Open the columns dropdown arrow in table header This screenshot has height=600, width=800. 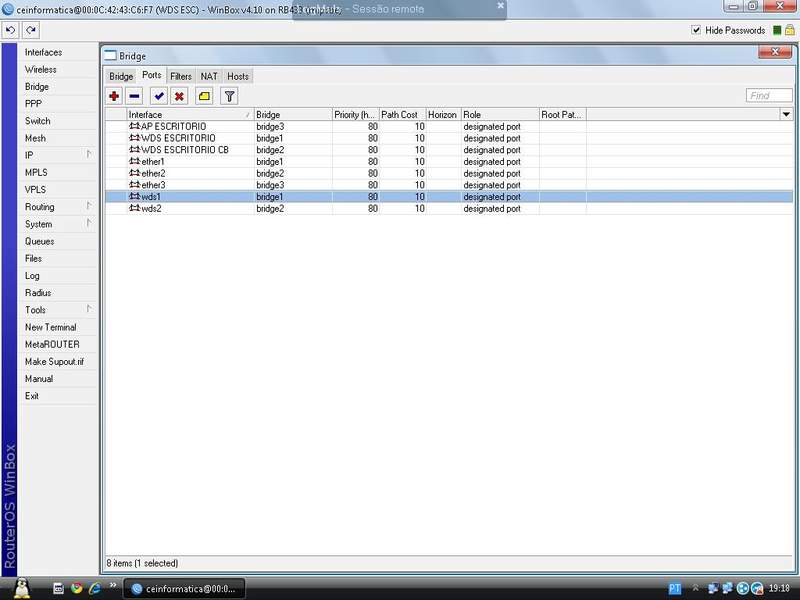pyautogui.click(x=786, y=114)
